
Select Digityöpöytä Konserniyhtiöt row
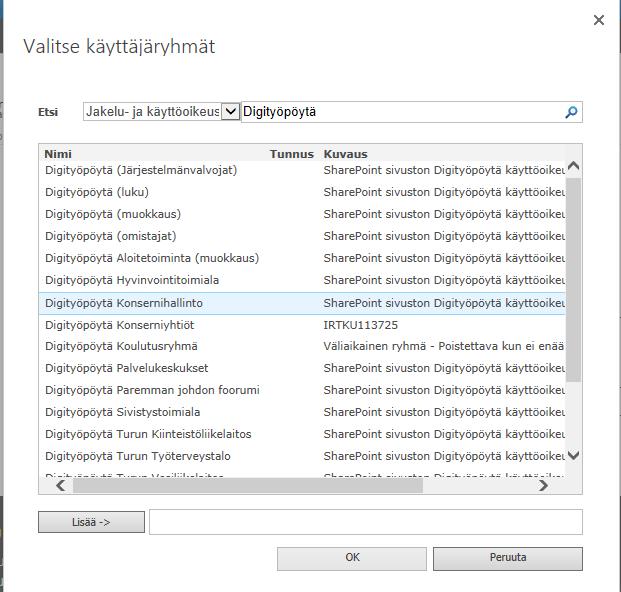click(x=302, y=325)
